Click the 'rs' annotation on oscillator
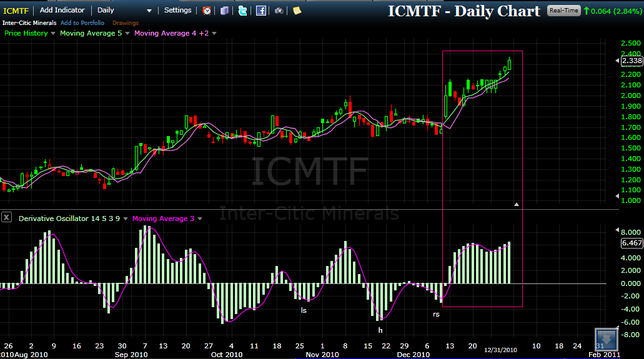644x359 pixels. pos(436,314)
